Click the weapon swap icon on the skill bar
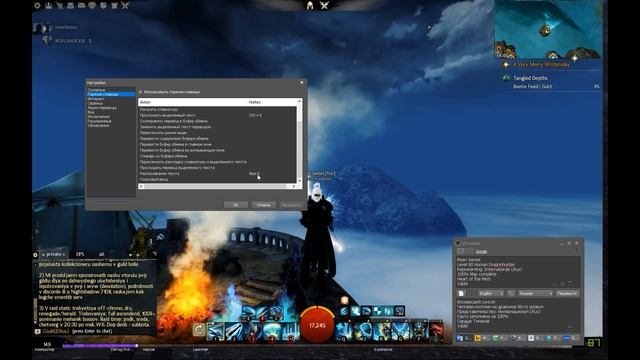The width and height of the screenshot is (640, 360). (199, 329)
